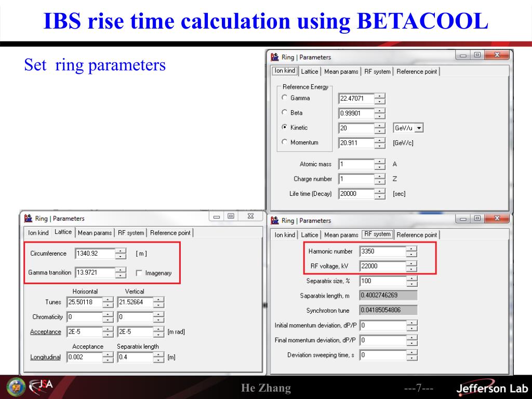The width and height of the screenshot is (532, 399).
Task: Click the Kinetic energy field showing 20
Action: pyautogui.click(x=356, y=128)
